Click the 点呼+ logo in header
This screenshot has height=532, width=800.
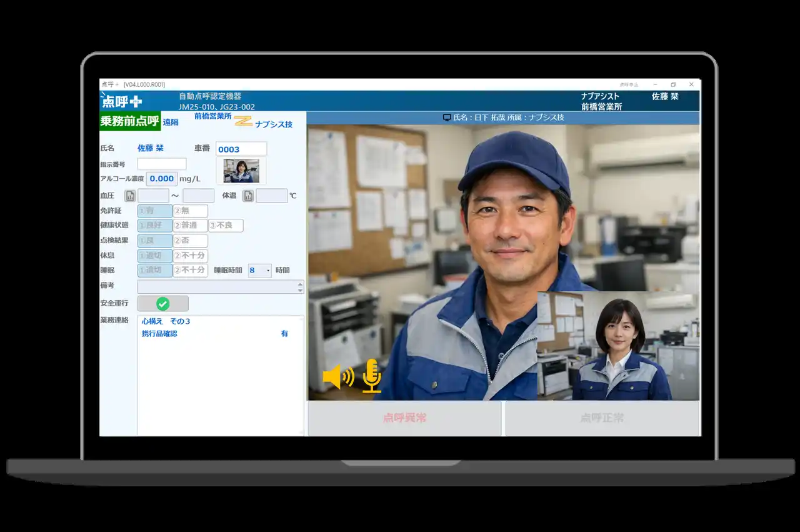pyautogui.click(x=122, y=101)
